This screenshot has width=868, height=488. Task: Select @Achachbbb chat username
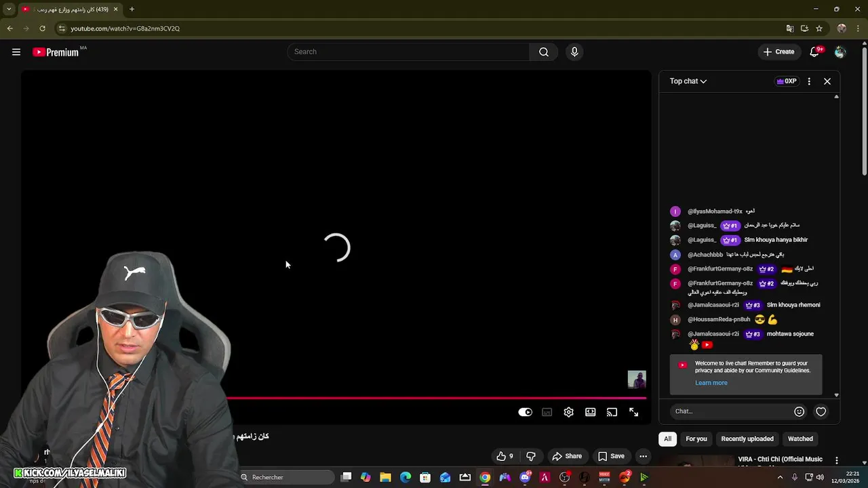click(x=705, y=255)
